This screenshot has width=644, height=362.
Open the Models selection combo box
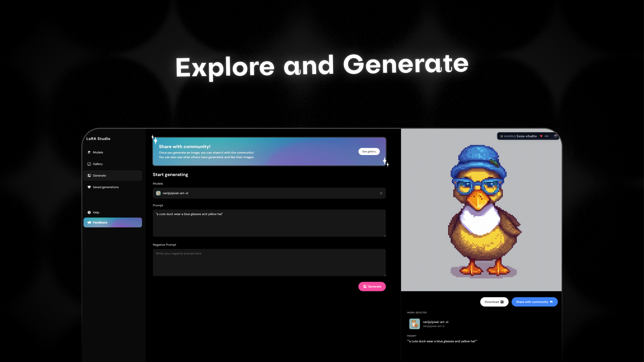[x=265, y=193]
